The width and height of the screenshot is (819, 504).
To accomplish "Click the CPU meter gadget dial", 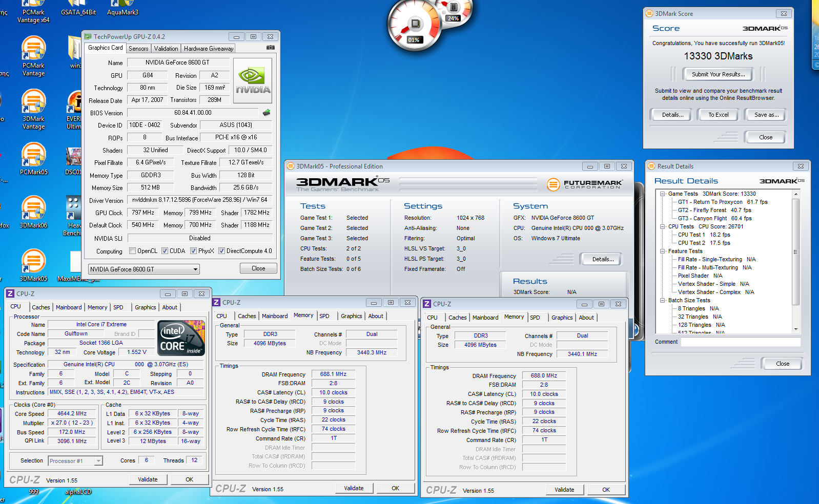I will [x=414, y=25].
